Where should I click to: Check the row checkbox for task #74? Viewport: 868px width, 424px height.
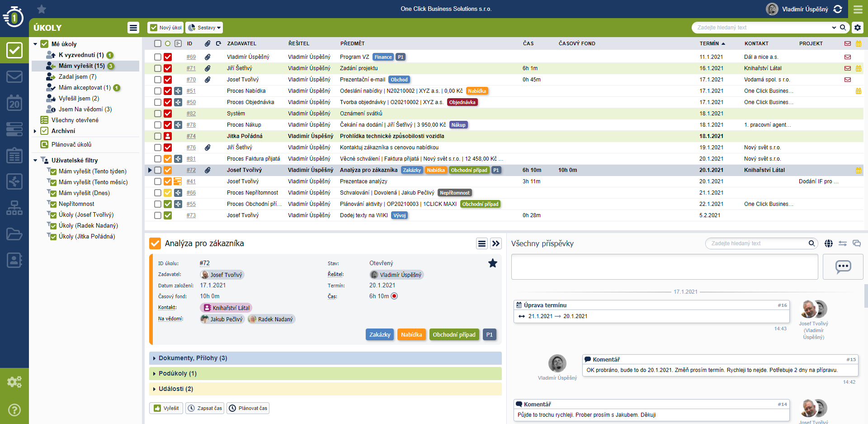[x=158, y=136]
